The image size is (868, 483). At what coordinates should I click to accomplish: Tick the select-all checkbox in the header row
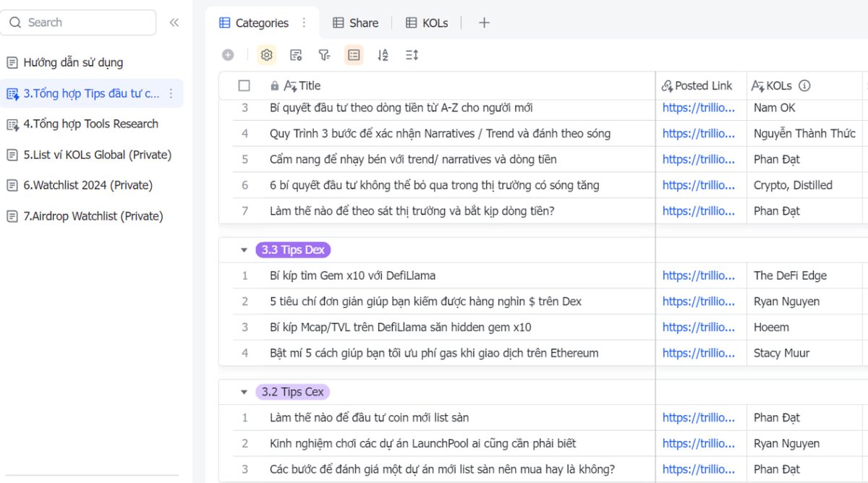pos(244,85)
